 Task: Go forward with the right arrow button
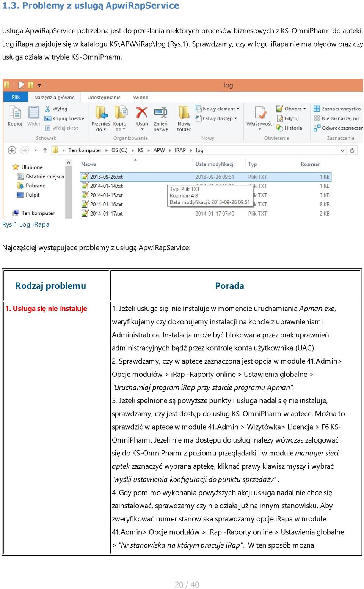[25, 150]
